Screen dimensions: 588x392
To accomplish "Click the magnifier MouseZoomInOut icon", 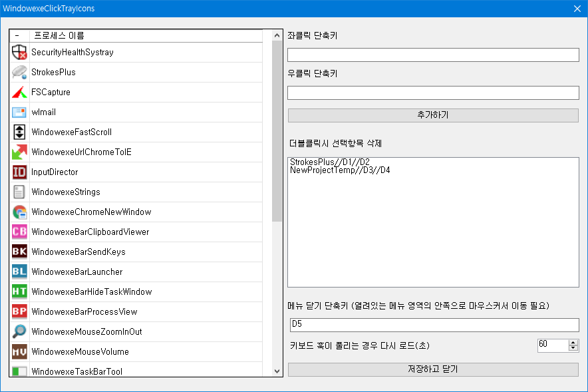I will [19, 331].
